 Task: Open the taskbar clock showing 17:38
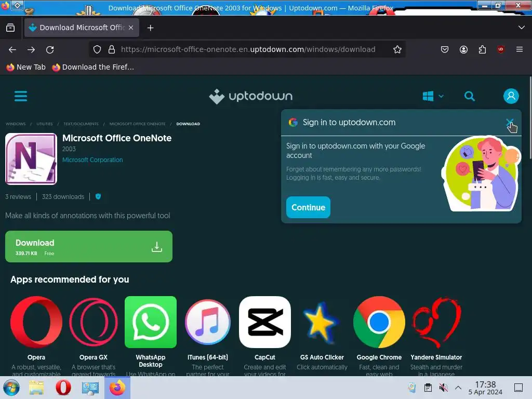(485, 388)
